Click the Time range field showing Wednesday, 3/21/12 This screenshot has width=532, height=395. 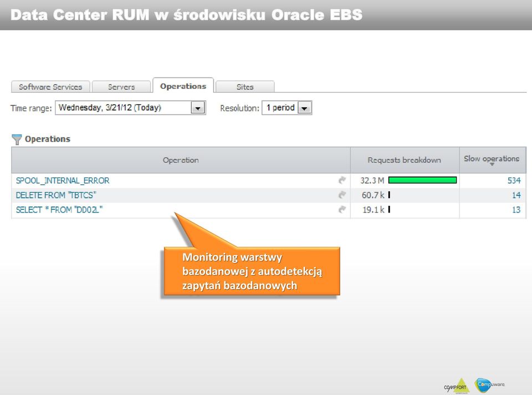[130, 108]
